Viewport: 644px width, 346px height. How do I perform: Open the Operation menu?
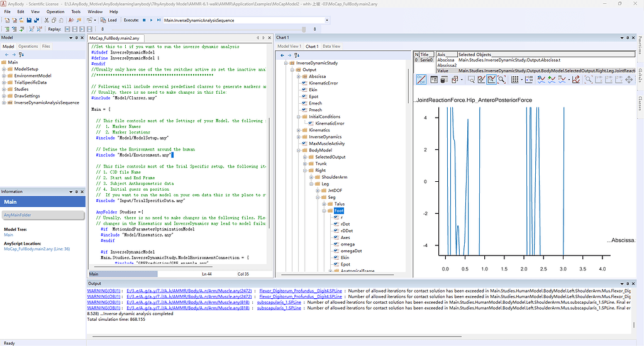tap(55, 11)
